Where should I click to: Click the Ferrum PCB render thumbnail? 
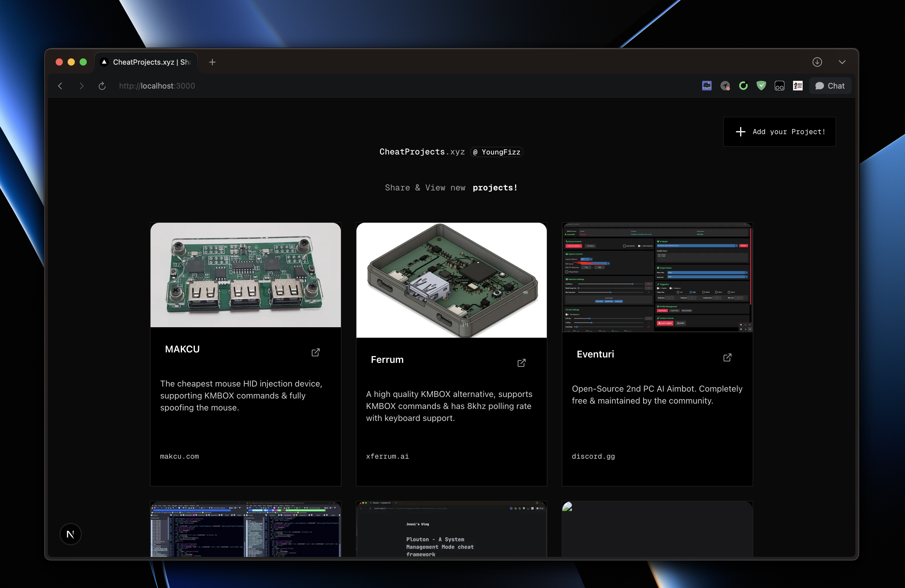pyautogui.click(x=451, y=280)
